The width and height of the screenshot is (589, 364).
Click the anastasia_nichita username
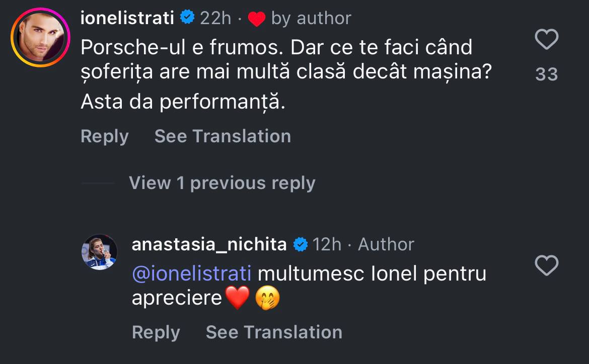(209, 244)
